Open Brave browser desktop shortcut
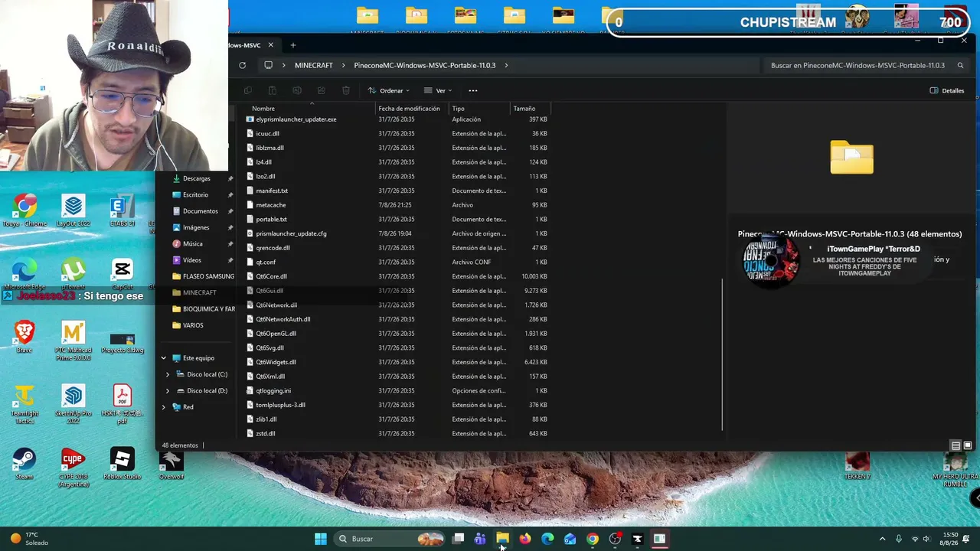This screenshot has width=980, height=551. click(x=24, y=337)
